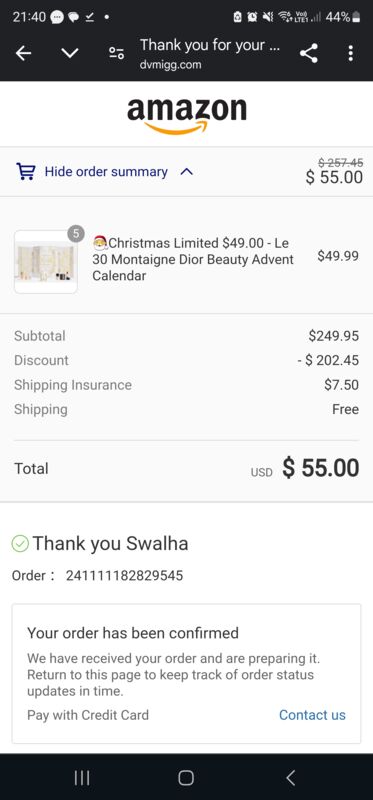The image size is (373, 800).
Task: Tap the Android home button
Action: point(186,778)
